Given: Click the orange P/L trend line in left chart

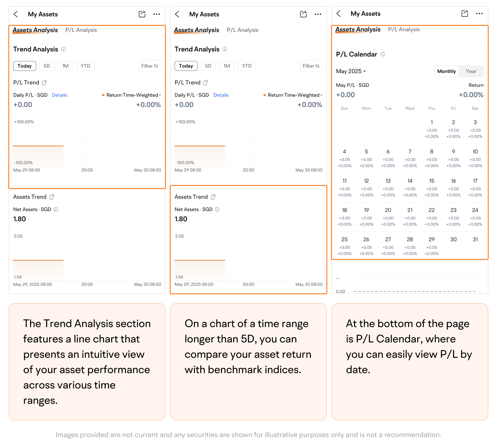Looking at the screenshot, I should (x=38, y=146).
